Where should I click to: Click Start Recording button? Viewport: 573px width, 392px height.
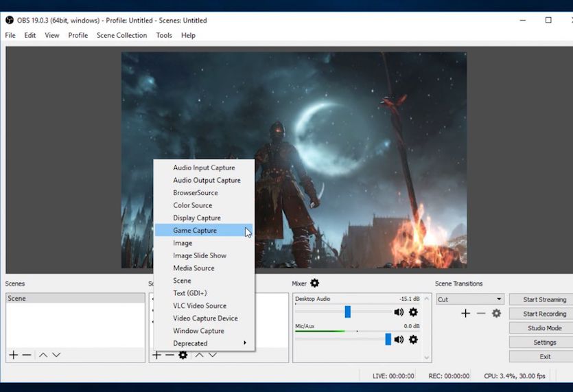(x=541, y=314)
